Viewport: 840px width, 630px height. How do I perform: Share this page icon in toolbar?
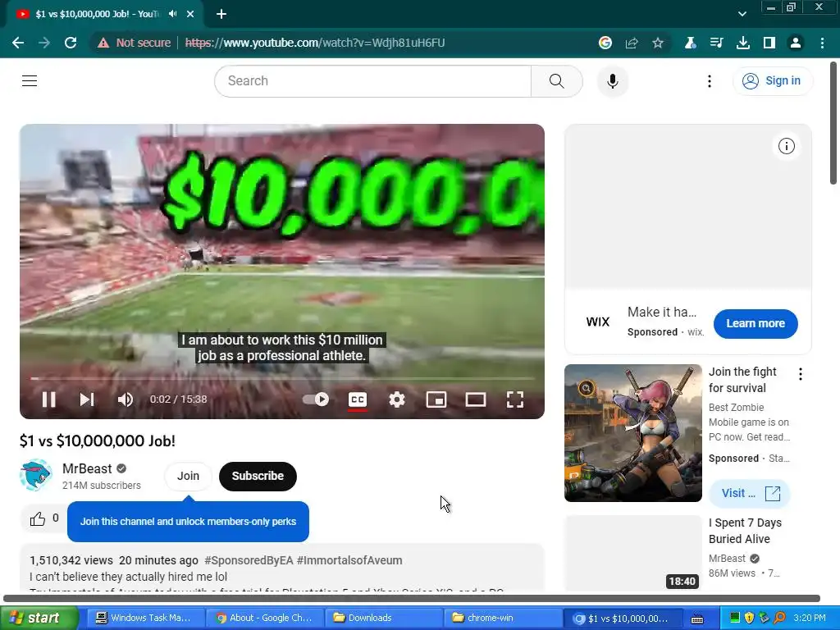(632, 43)
